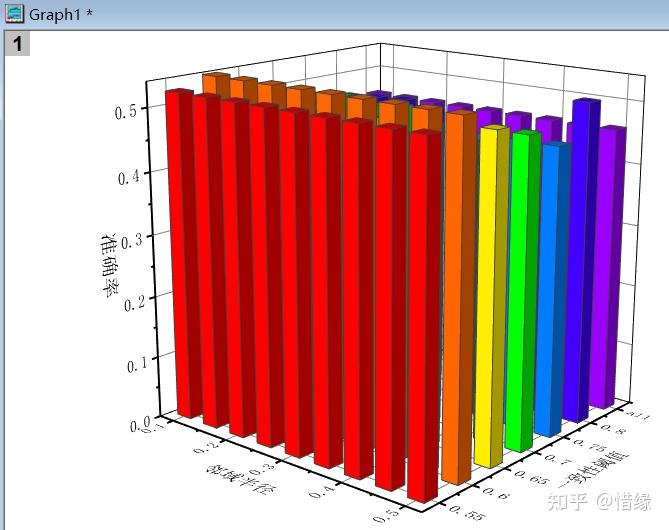Click the 0.4 radius axis tick label
Image resolution: width=669 pixels, height=530 pixels.
click(x=323, y=493)
